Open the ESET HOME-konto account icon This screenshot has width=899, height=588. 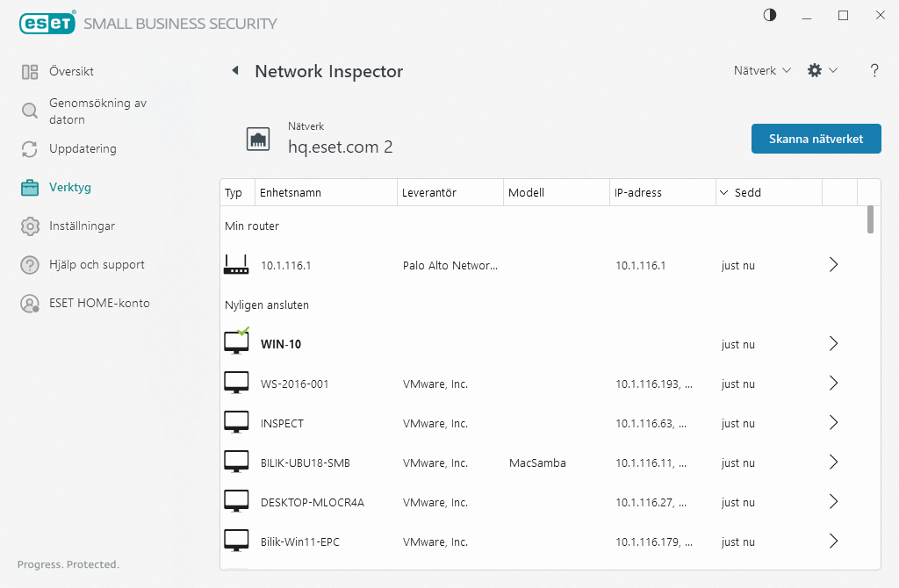tap(31, 304)
